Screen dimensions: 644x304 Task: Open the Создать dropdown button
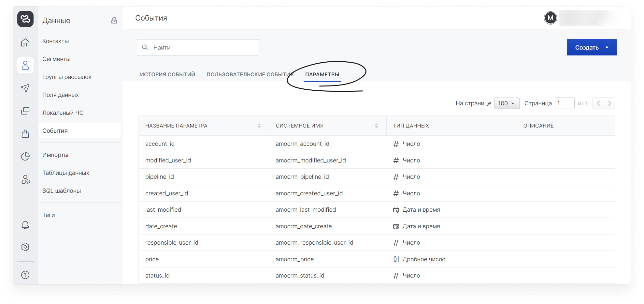tap(592, 47)
